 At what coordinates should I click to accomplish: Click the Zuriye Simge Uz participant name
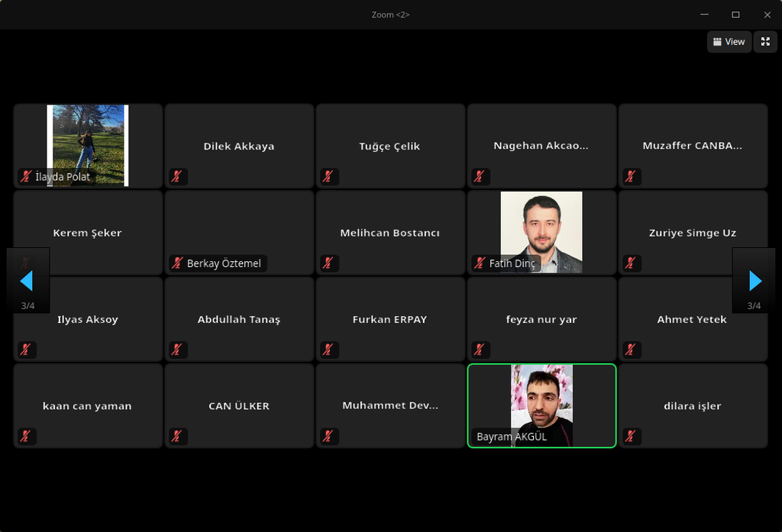[x=693, y=233]
